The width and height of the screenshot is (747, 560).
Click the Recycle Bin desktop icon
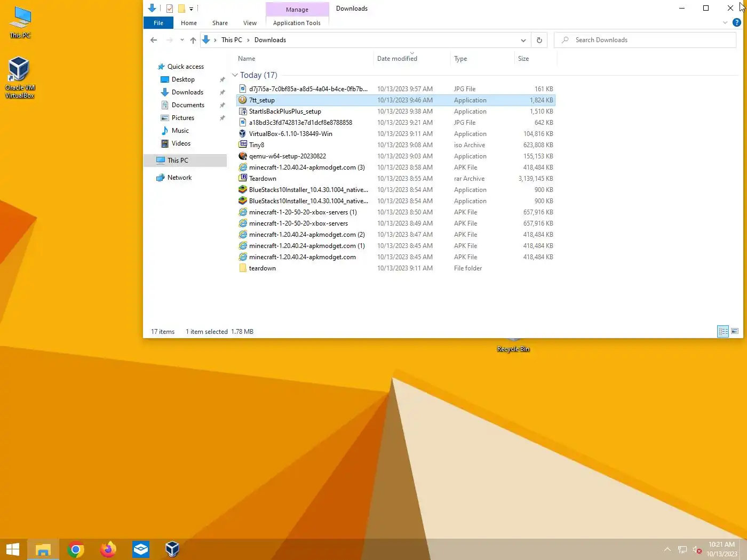click(513, 346)
